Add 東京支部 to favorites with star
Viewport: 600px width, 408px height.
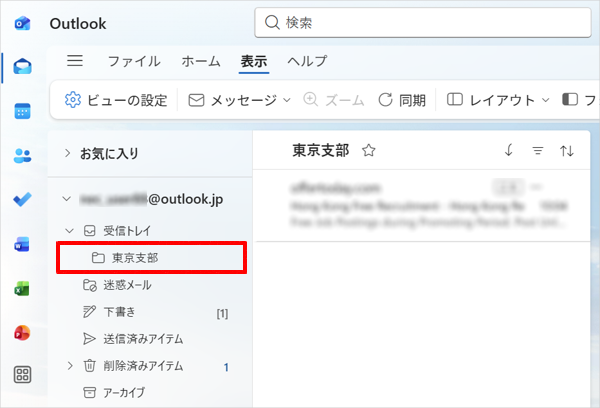368,150
